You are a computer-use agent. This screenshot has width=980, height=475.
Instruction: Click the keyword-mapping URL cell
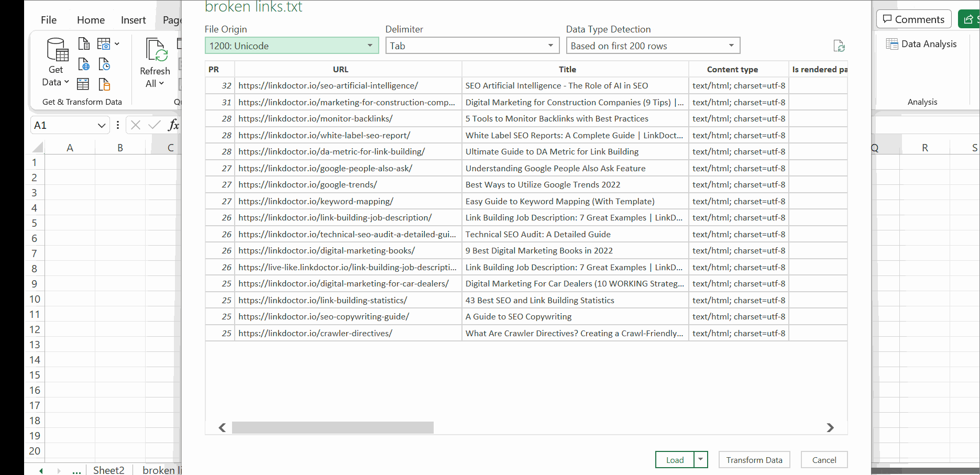click(348, 201)
